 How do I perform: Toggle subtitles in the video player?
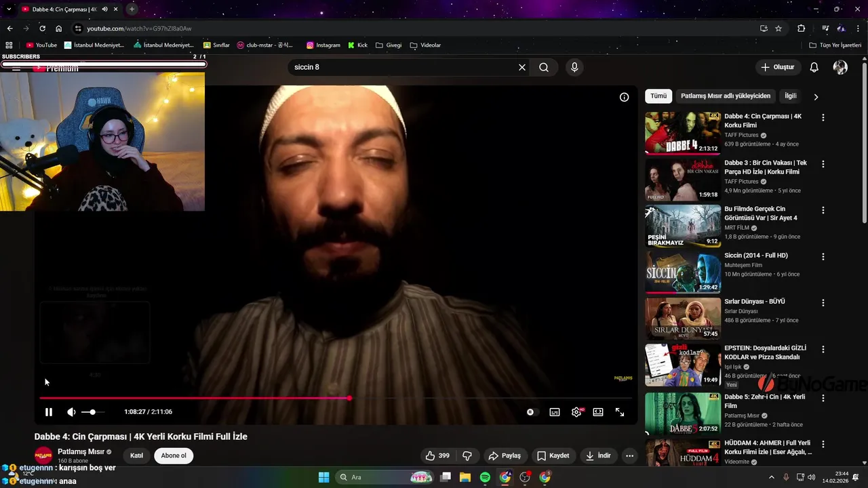click(555, 412)
